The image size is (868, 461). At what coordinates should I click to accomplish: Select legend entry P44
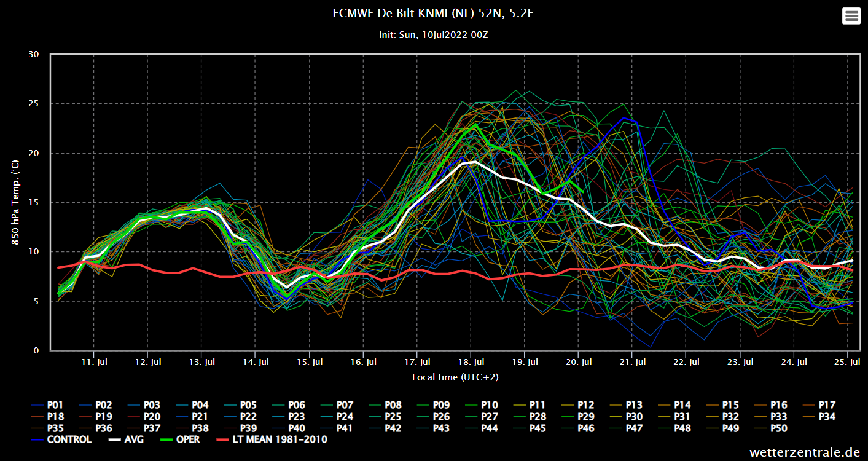tap(481, 428)
